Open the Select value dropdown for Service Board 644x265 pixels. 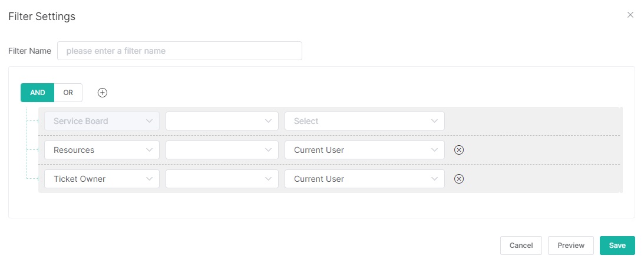coord(364,121)
